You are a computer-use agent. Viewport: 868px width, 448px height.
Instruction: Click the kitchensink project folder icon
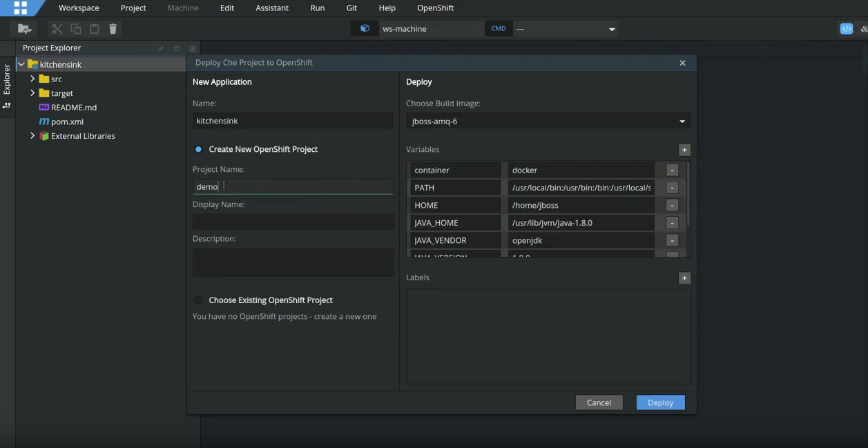click(x=32, y=64)
